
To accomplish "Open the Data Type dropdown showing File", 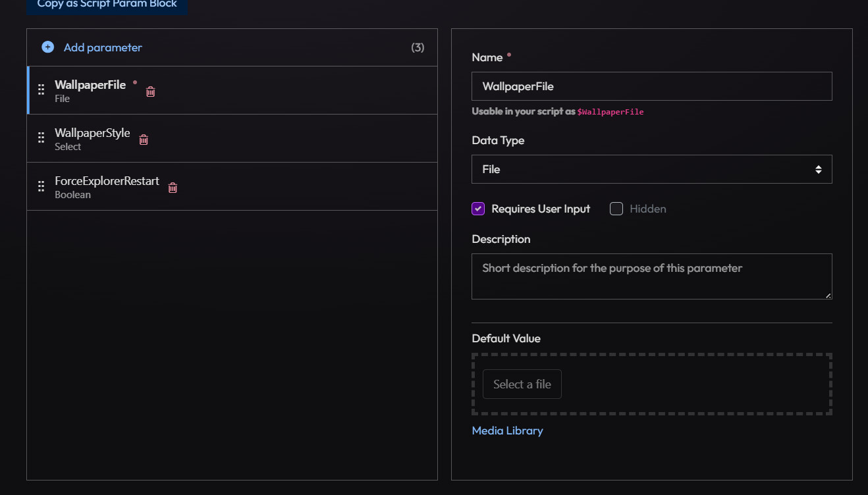I will [652, 169].
